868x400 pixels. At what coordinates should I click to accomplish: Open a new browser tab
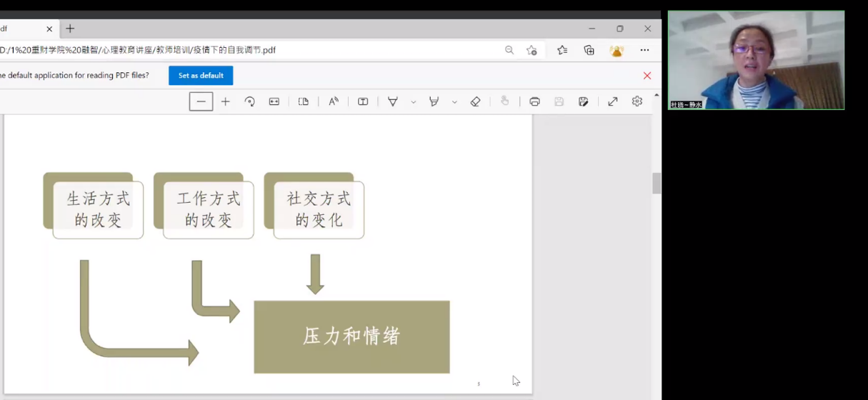pos(70,29)
